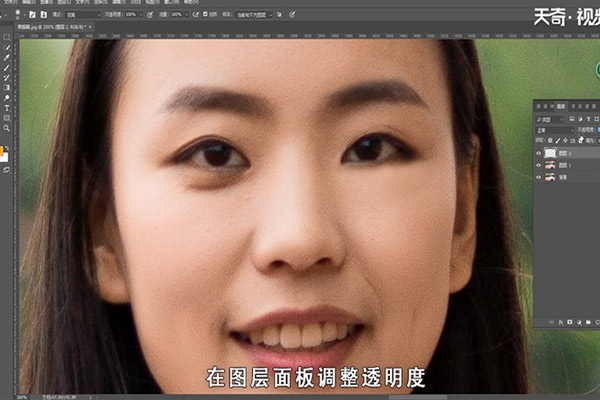Click the document size info in status bar
Screen dimensions: 600x400
(x=58, y=397)
